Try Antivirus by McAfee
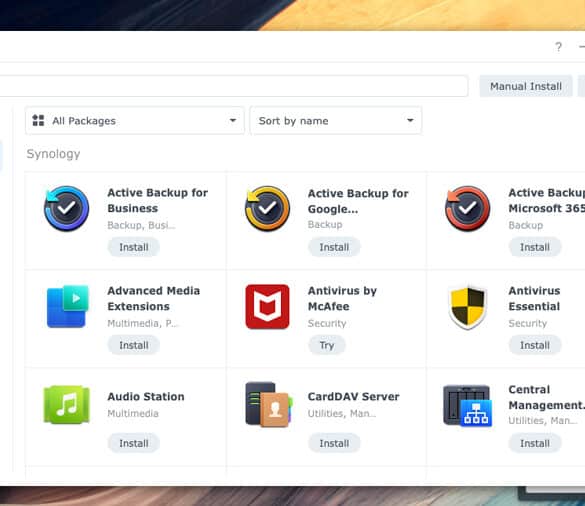The image size is (585, 506). [x=326, y=345]
